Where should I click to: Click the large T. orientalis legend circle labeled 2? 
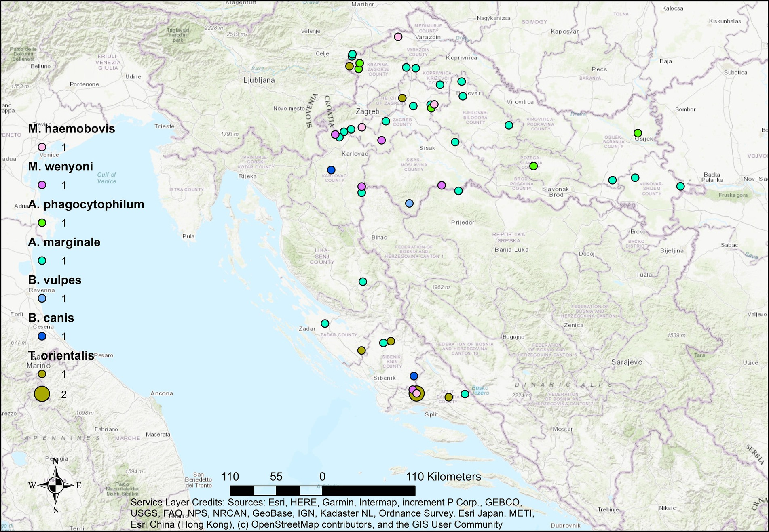[42, 394]
